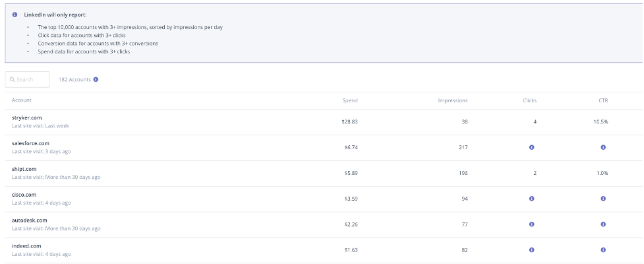Click the Clicks info icon in indeed.com row
The height and width of the screenshot is (264, 644).
(x=531, y=250)
